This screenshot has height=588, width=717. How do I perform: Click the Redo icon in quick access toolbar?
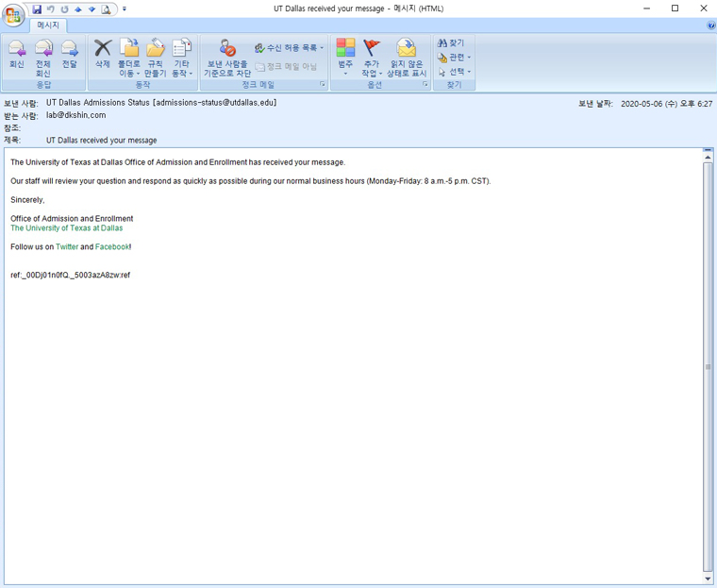pyautogui.click(x=64, y=9)
